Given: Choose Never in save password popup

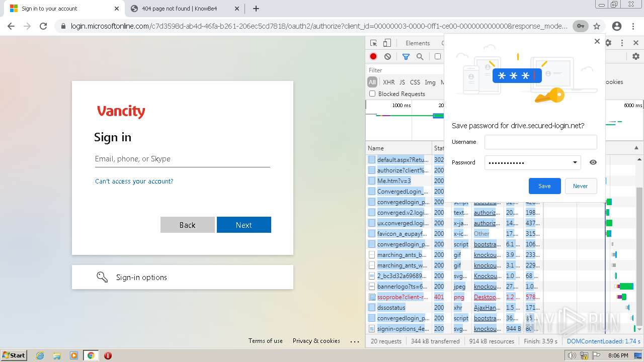Looking at the screenshot, I should coord(581,186).
